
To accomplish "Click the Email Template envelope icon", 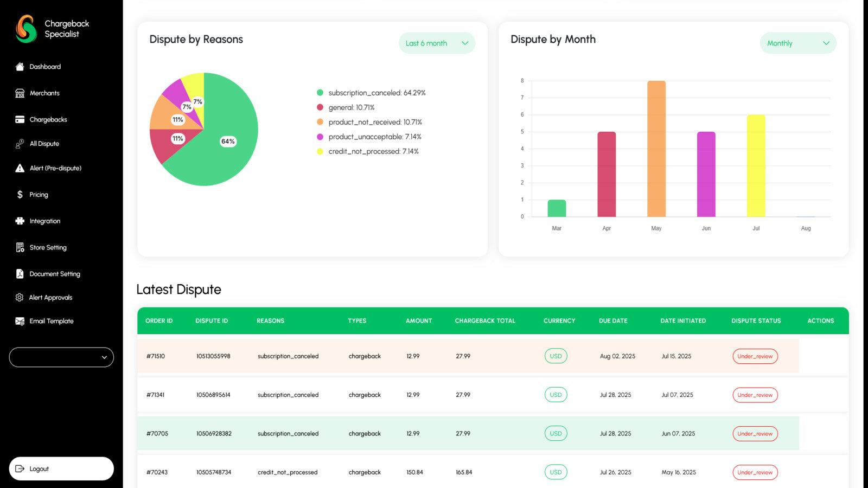I will pyautogui.click(x=20, y=321).
